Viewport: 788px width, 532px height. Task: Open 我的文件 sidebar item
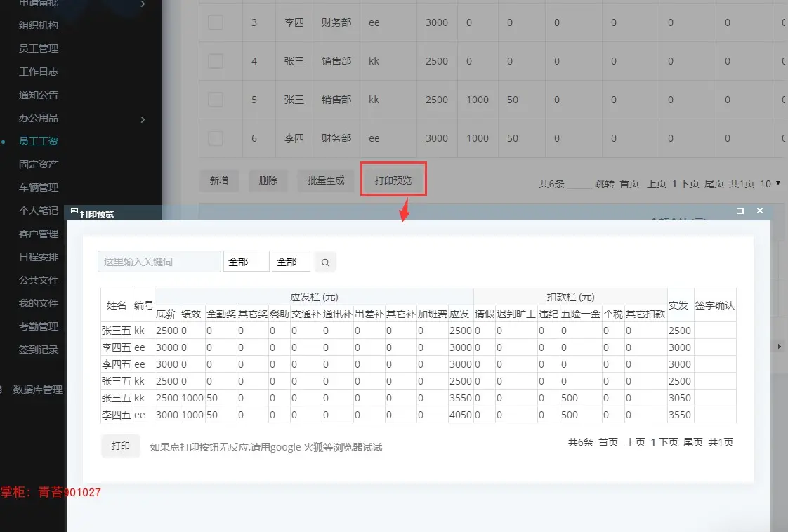click(39, 303)
